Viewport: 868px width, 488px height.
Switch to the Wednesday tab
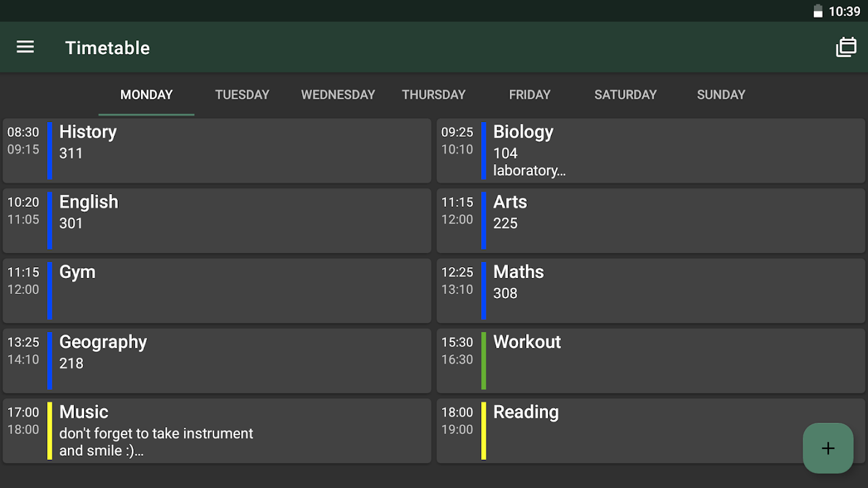pyautogui.click(x=338, y=95)
